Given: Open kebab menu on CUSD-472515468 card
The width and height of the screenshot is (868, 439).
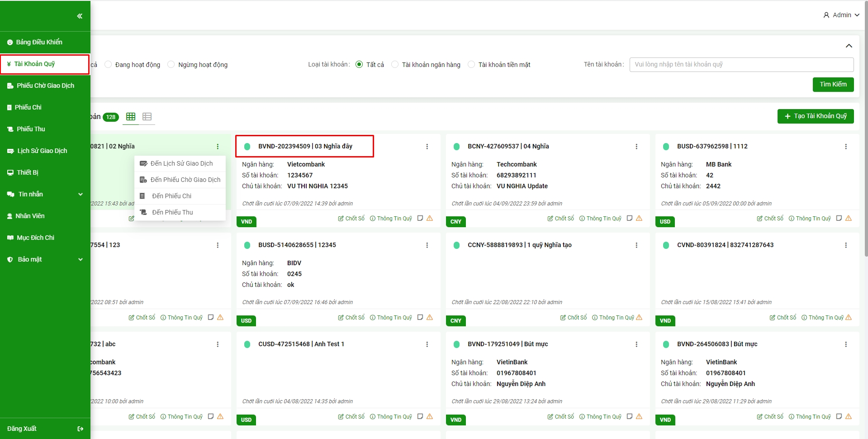Looking at the screenshot, I should (x=427, y=344).
